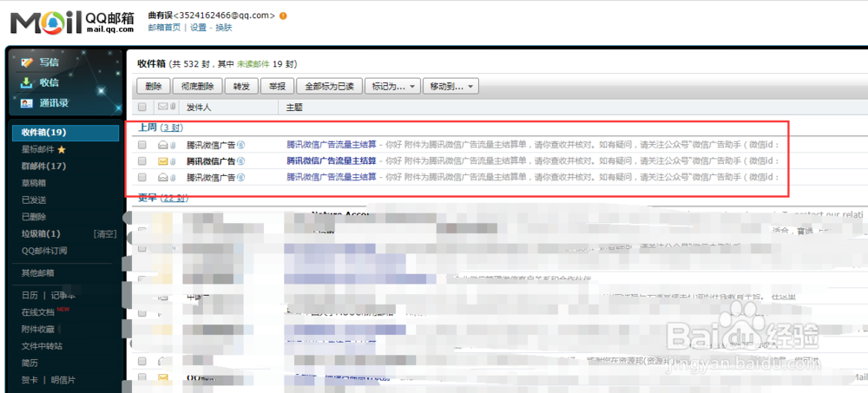
Task: Tick the checkbox of the first 上周 mail
Action: pyautogui.click(x=142, y=145)
